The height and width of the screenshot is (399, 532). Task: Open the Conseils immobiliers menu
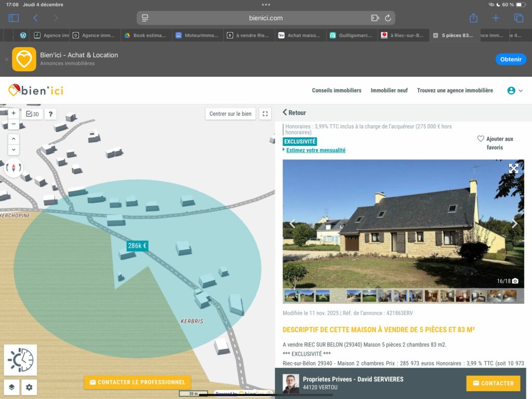(x=336, y=90)
